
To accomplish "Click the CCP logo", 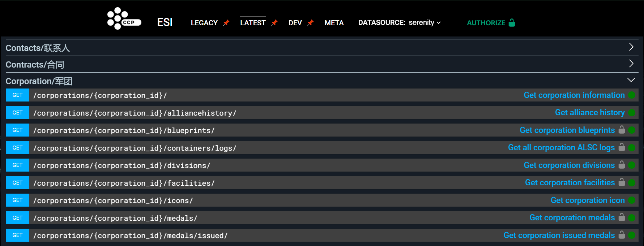I will click(x=124, y=18).
